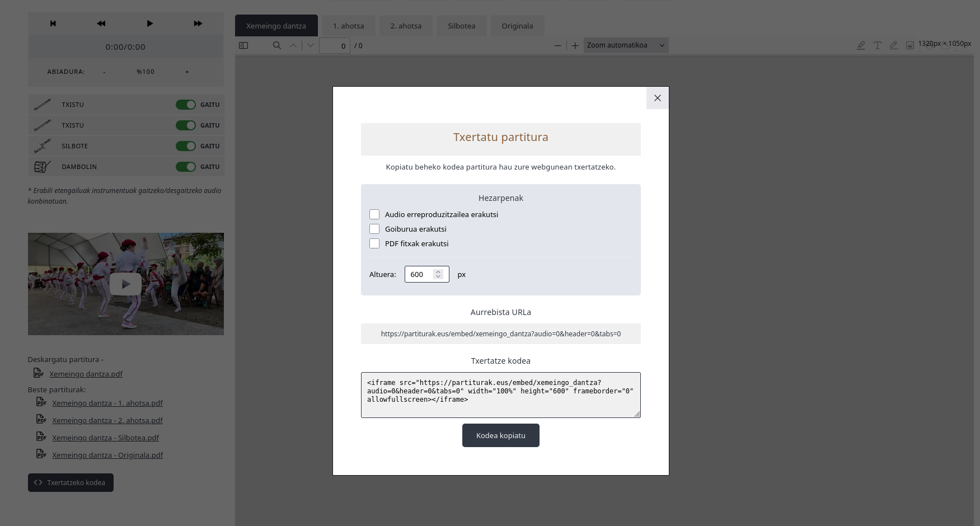This screenshot has width=980, height=526.
Task: Close the Txertatu partitura dialog
Action: coord(657,98)
